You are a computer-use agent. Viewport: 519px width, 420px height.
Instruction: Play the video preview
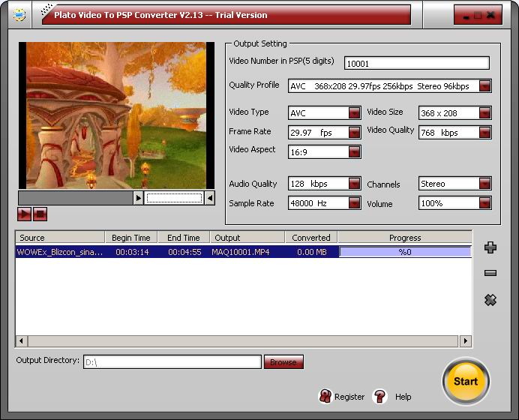pos(24,214)
